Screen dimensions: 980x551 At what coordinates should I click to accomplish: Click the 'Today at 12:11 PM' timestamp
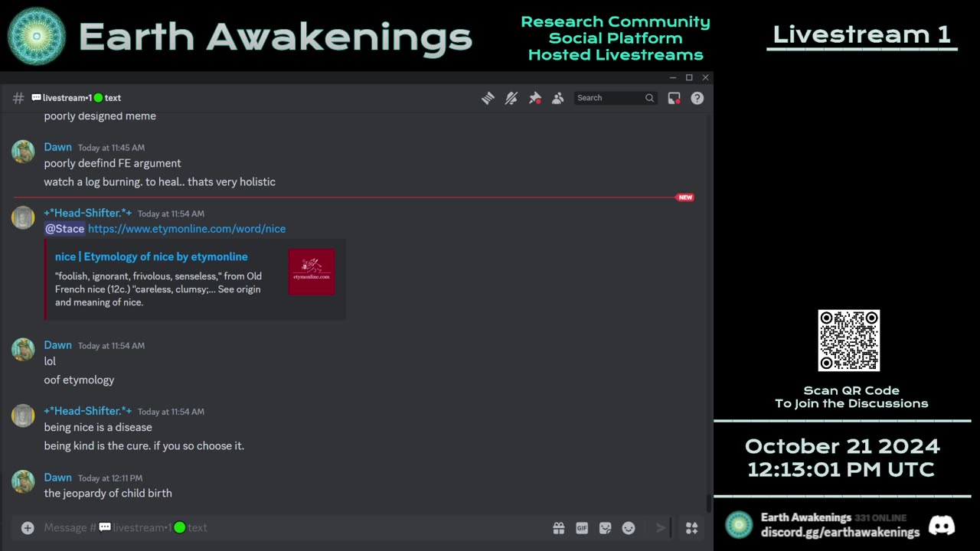point(110,478)
